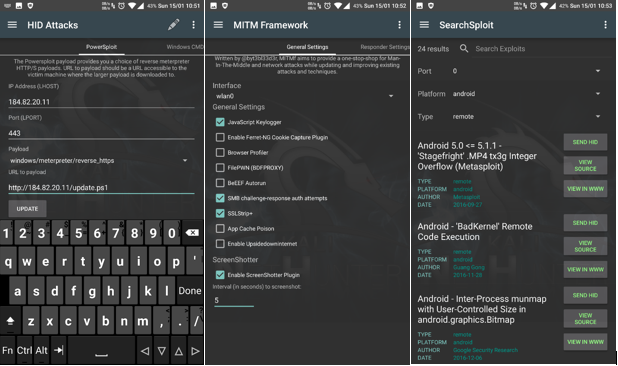
Task: Open the Interface wlan0 dropdown
Action: (304, 96)
